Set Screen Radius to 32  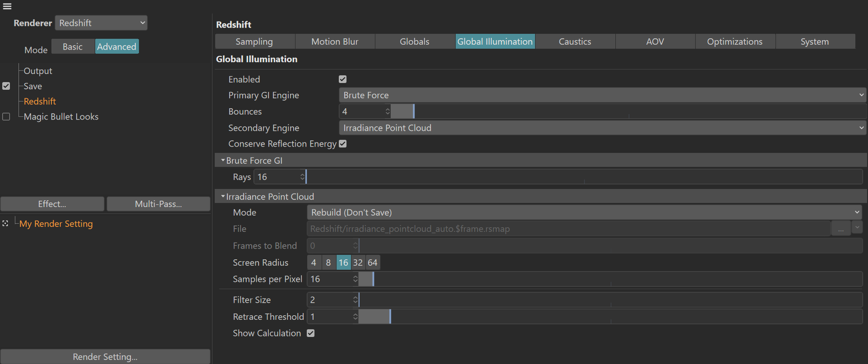click(358, 263)
